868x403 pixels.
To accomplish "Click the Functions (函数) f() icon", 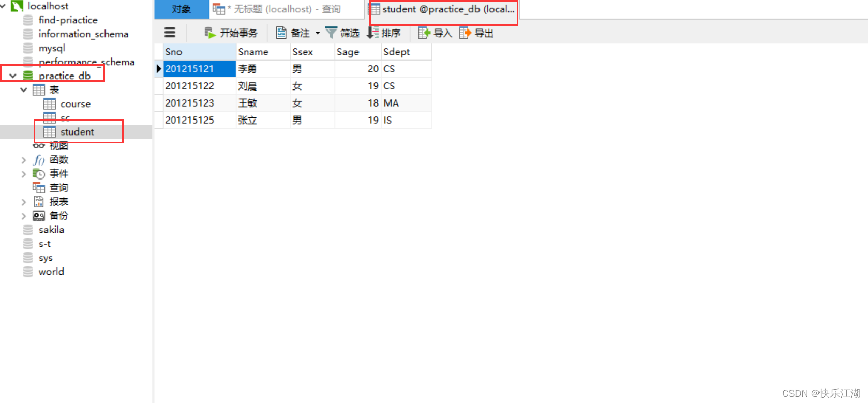I will tap(39, 160).
